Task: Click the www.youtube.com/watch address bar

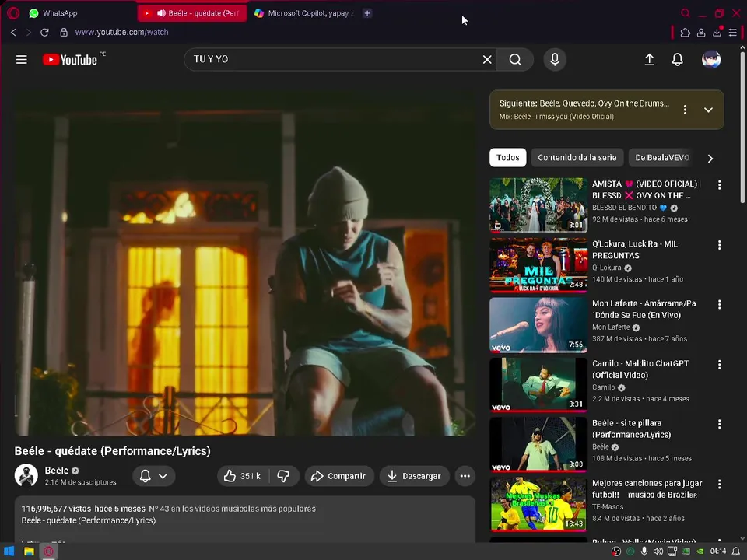Action: (x=121, y=33)
